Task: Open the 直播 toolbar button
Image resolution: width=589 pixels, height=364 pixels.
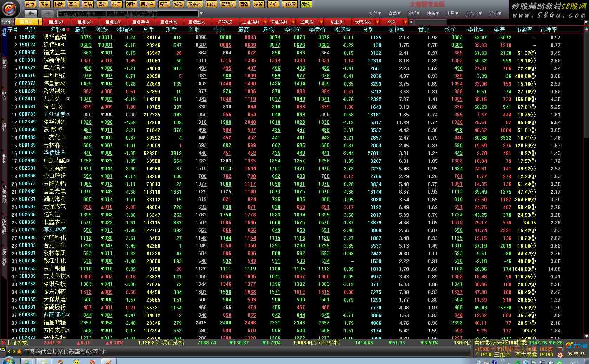Action: pyautogui.click(x=244, y=4)
